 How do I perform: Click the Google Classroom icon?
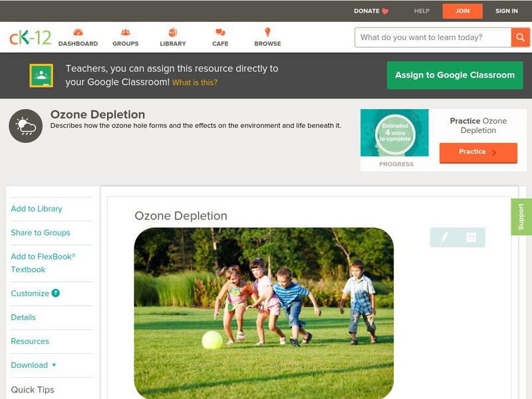pos(41,75)
